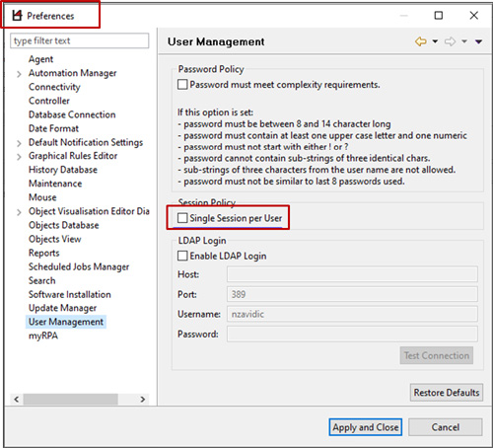Tick Enable LDAP Login checkbox
493x448 pixels.
coord(182,256)
